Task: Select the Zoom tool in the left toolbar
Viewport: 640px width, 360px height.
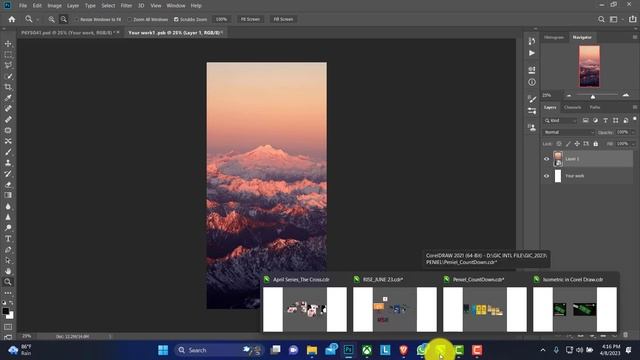Action: point(8,282)
